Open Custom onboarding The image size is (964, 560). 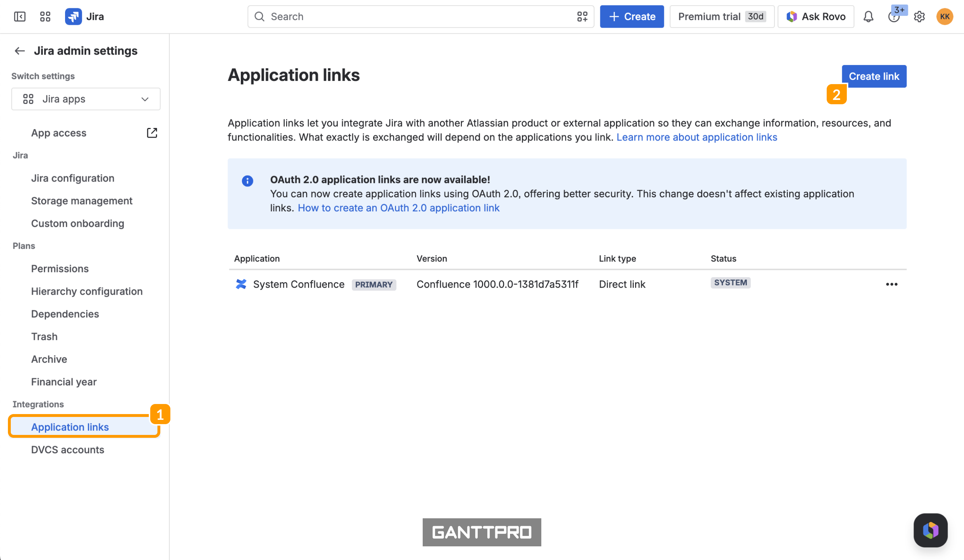tap(78, 223)
